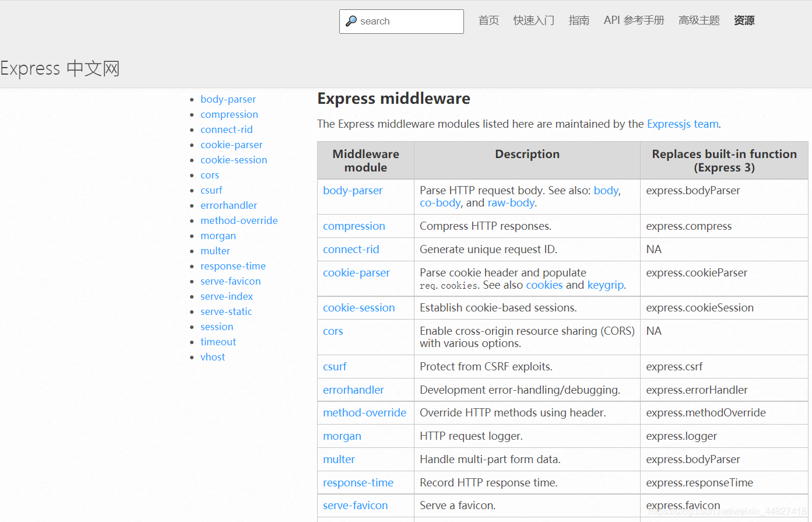
Task: Open serve-favicon link in table
Action: 355,505
